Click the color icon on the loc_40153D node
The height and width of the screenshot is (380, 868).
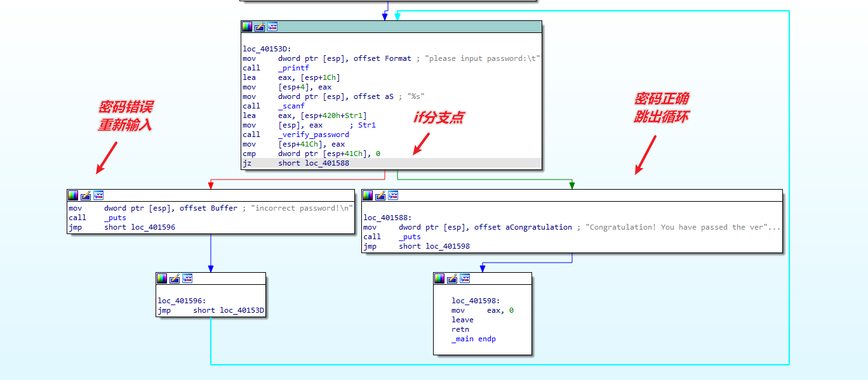point(247,27)
